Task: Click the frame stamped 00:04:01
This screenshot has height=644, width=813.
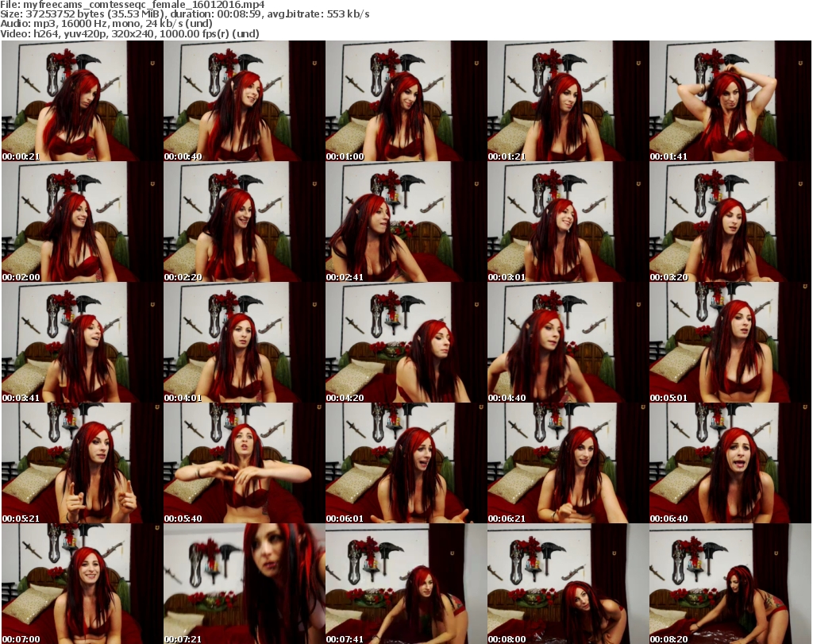Action: [x=245, y=343]
